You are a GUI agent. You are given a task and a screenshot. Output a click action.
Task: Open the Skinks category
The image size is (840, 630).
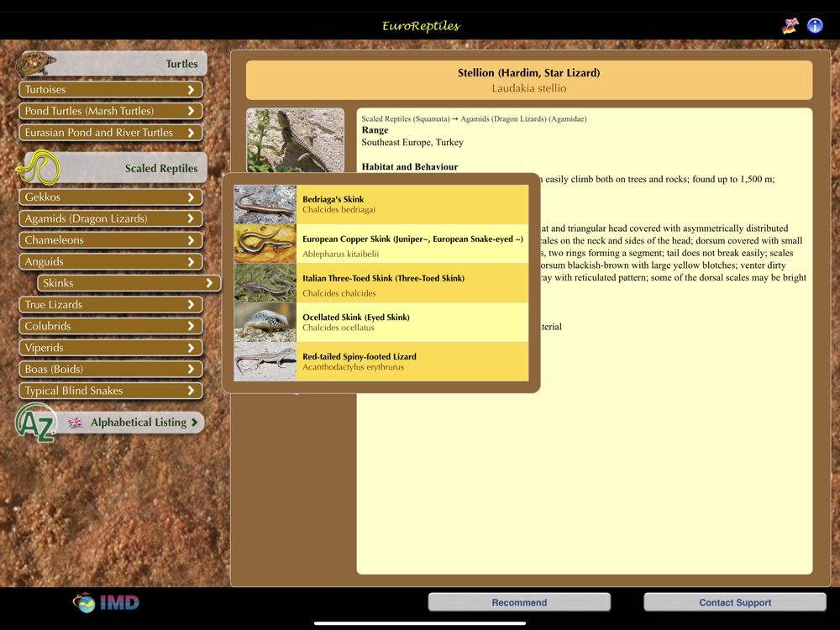coord(129,283)
